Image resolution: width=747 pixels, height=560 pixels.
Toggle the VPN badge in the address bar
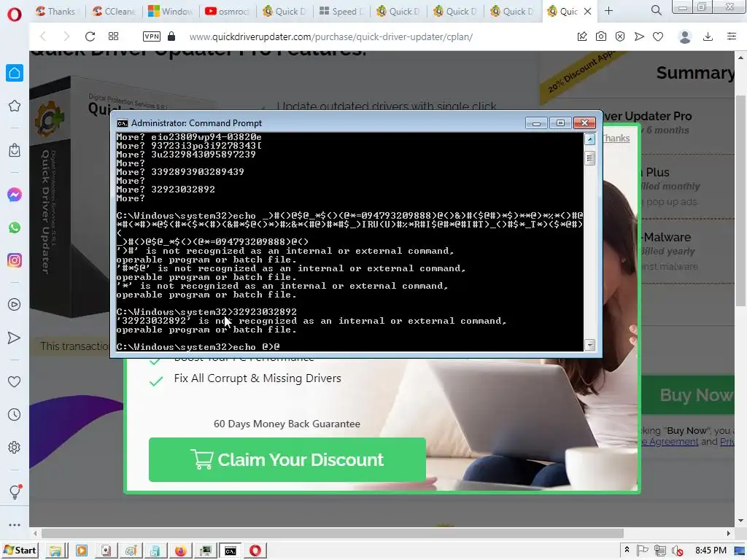[152, 36]
